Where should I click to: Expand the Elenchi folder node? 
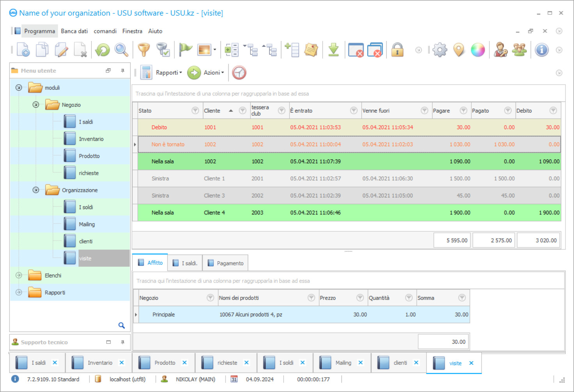[x=19, y=275]
